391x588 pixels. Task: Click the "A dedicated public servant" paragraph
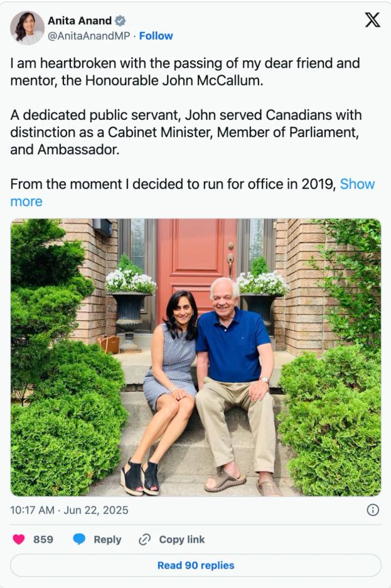point(186,132)
